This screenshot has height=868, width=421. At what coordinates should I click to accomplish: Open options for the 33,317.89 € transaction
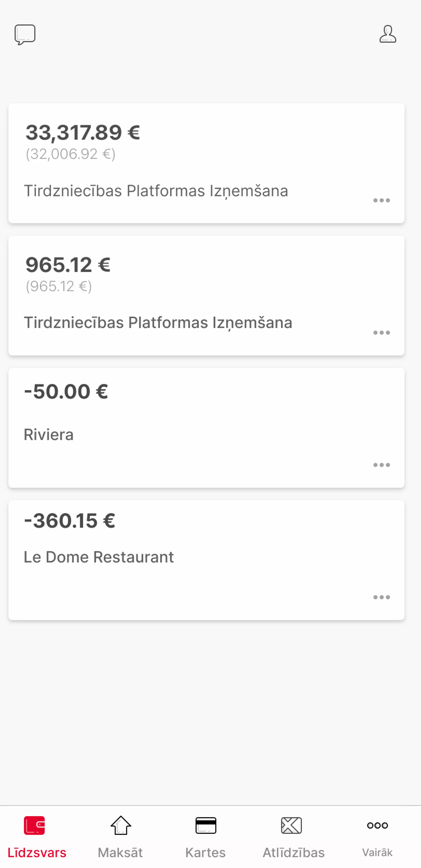[381, 201]
